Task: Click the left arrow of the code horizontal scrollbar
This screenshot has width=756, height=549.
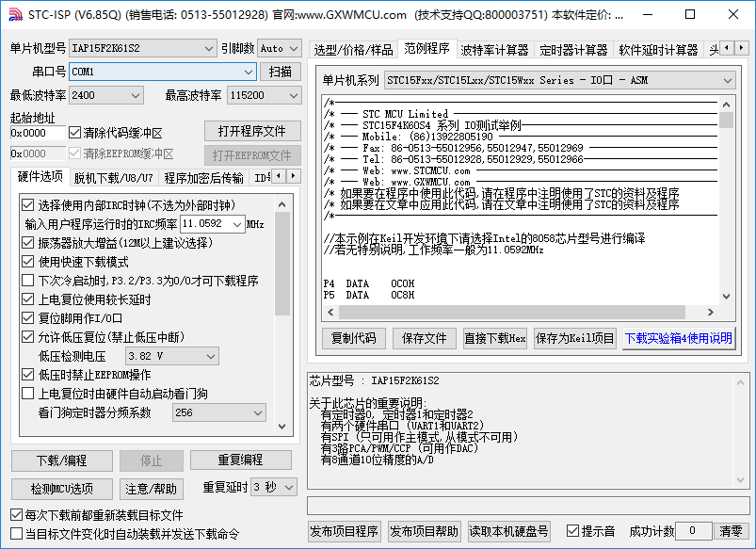Action: pos(330,312)
